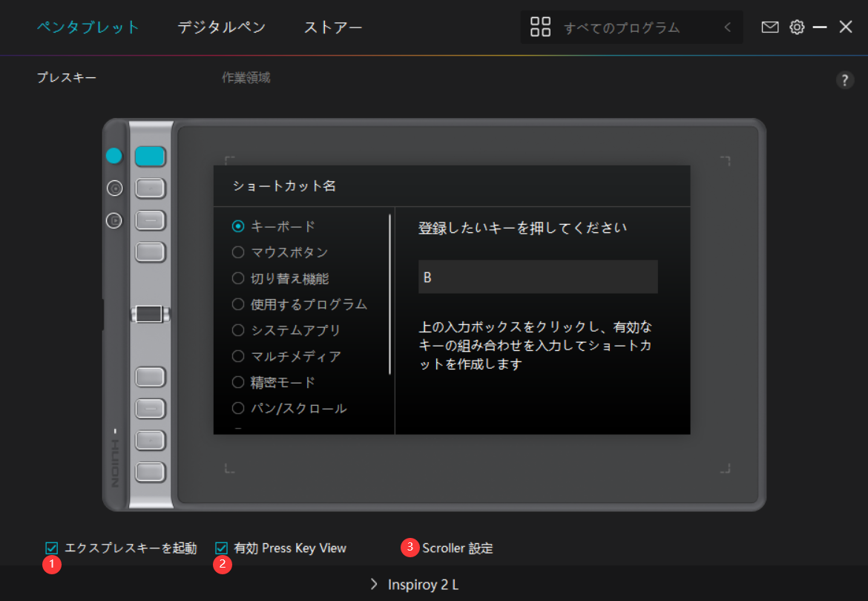Click the grid icon beside すべてのプログラム

click(541, 27)
